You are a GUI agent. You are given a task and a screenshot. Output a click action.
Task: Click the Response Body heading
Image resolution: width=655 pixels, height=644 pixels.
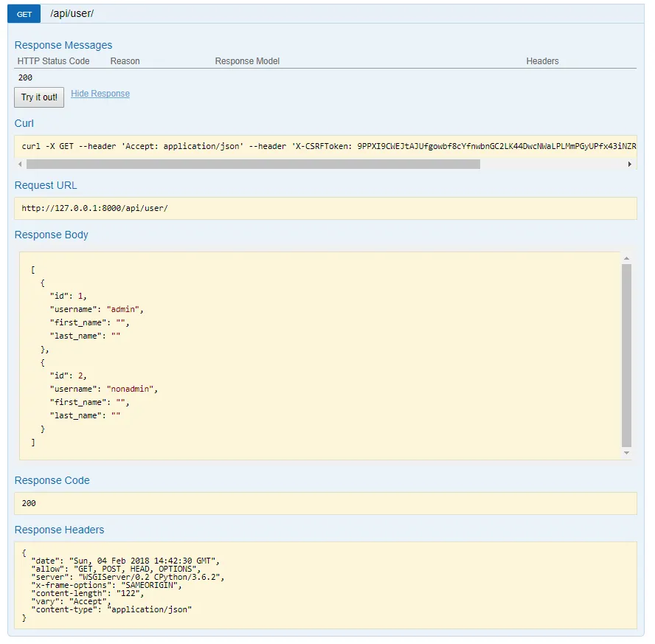click(52, 235)
